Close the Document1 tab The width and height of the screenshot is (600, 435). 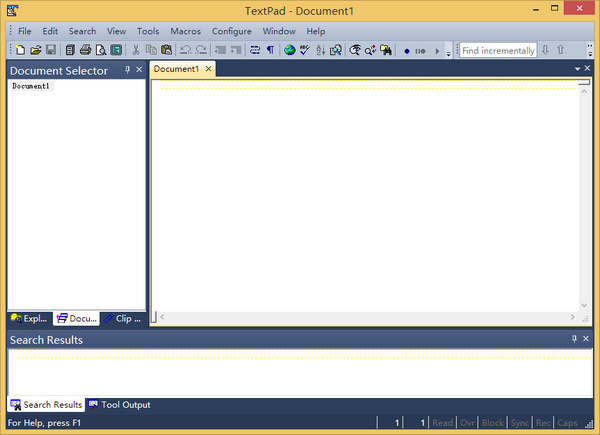tap(209, 69)
